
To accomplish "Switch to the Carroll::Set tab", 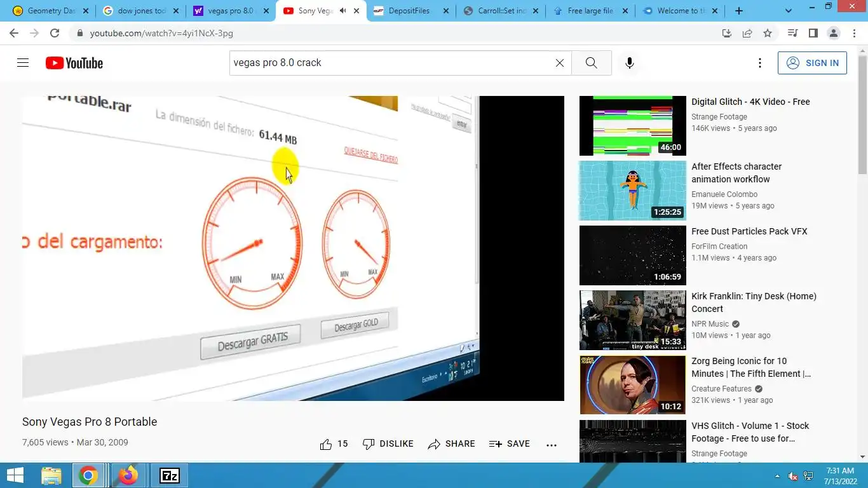I will click(x=502, y=11).
